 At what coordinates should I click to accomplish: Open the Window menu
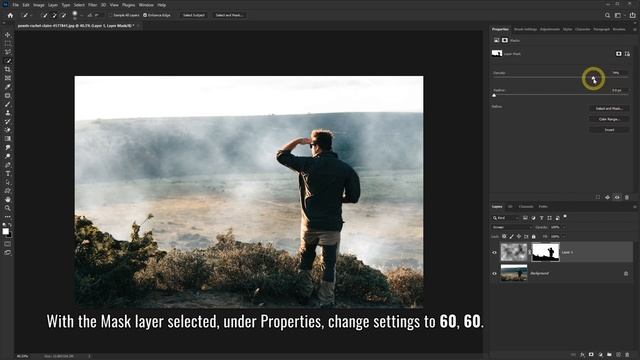click(x=146, y=5)
